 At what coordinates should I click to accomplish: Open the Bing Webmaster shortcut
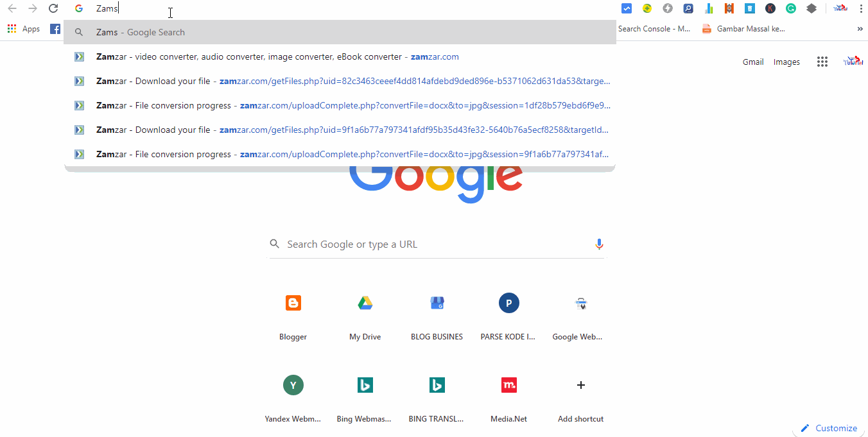[365, 398]
